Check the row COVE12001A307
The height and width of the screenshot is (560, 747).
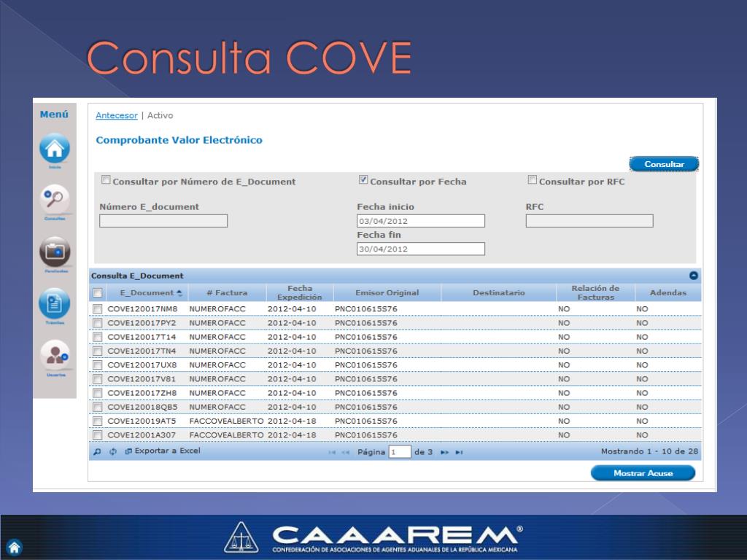[x=97, y=435]
